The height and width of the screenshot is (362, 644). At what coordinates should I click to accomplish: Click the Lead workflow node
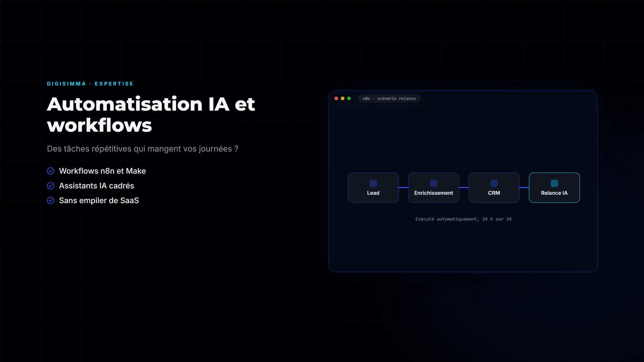coord(373,188)
